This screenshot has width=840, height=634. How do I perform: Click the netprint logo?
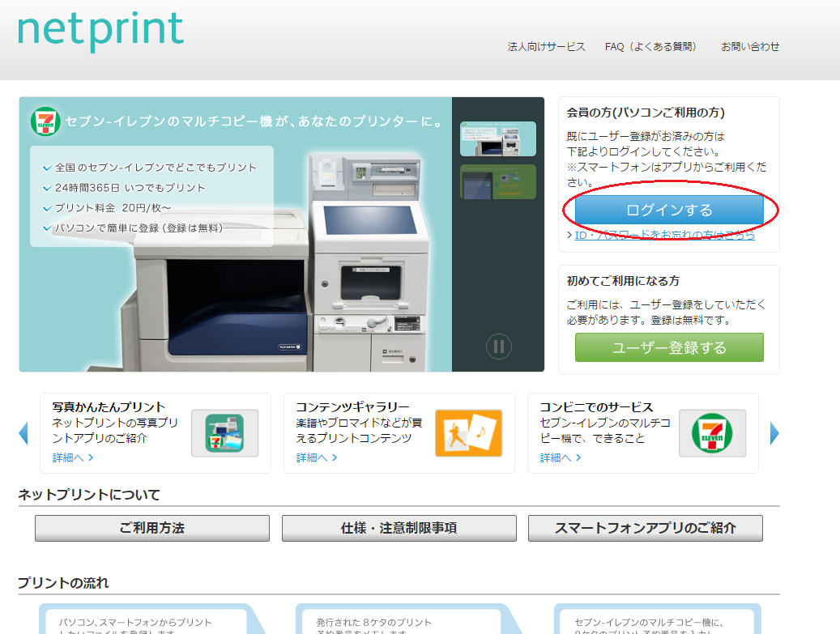(x=100, y=31)
